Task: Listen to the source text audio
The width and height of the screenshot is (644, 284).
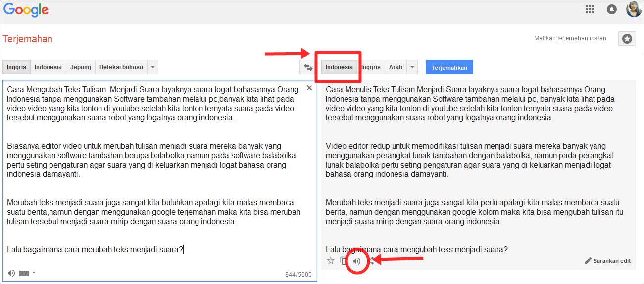Action: click(x=11, y=273)
